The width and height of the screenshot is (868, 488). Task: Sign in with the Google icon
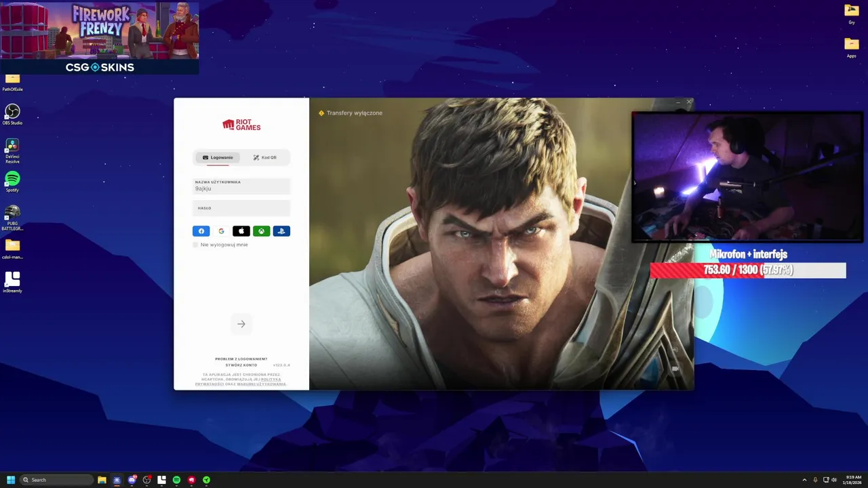tap(221, 231)
